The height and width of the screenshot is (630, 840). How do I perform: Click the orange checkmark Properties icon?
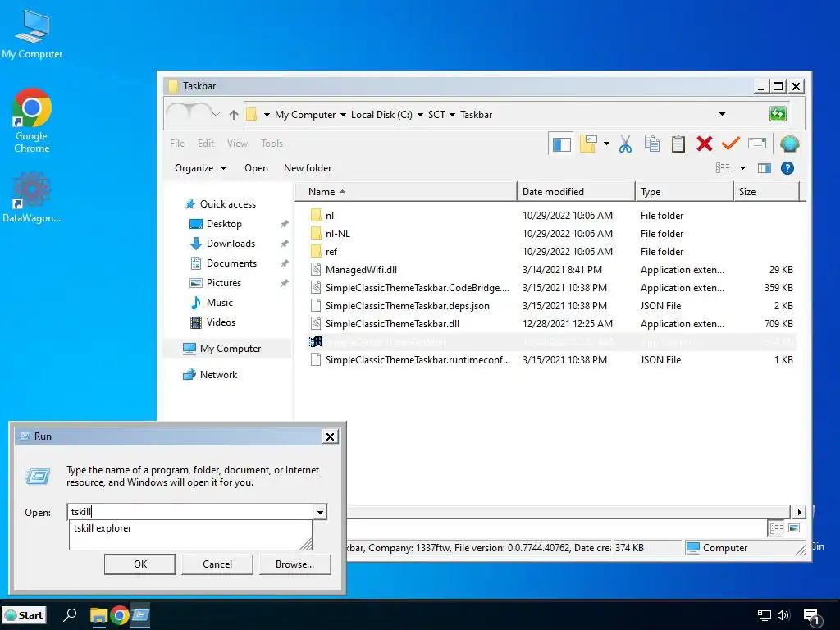click(x=730, y=143)
